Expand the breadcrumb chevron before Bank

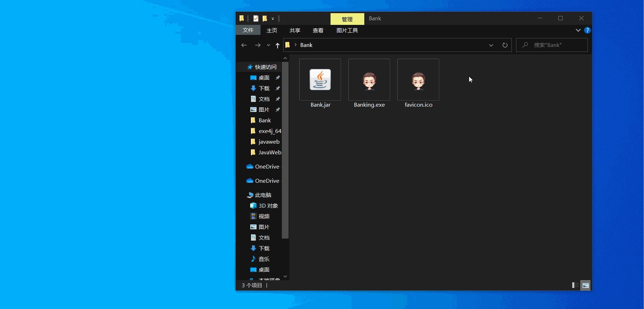[x=295, y=45]
